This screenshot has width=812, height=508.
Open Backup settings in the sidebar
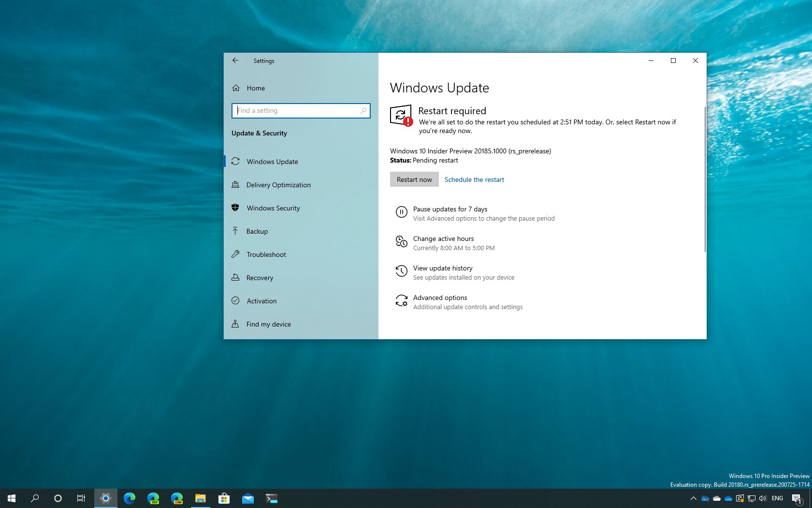pos(257,231)
